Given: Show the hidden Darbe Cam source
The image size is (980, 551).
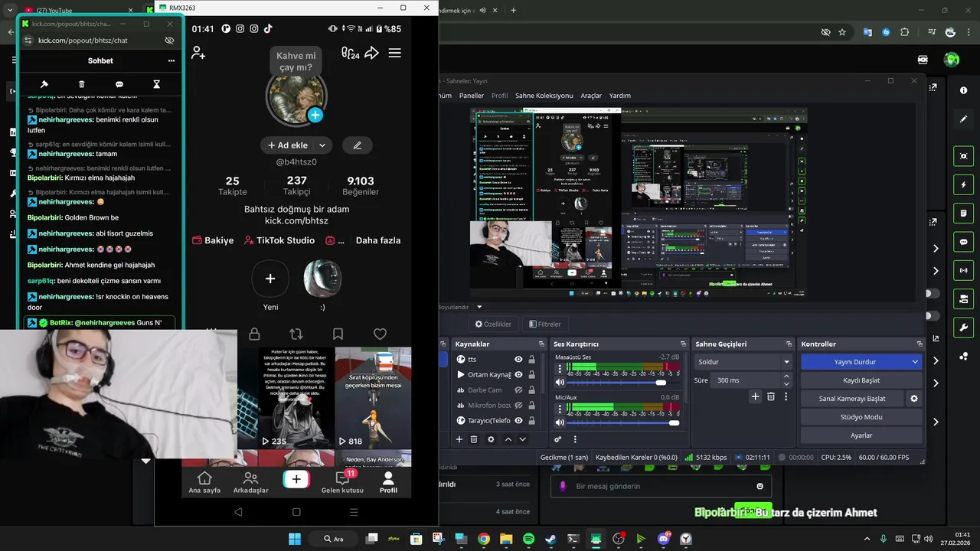Looking at the screenshot, I should coord(518,390).
